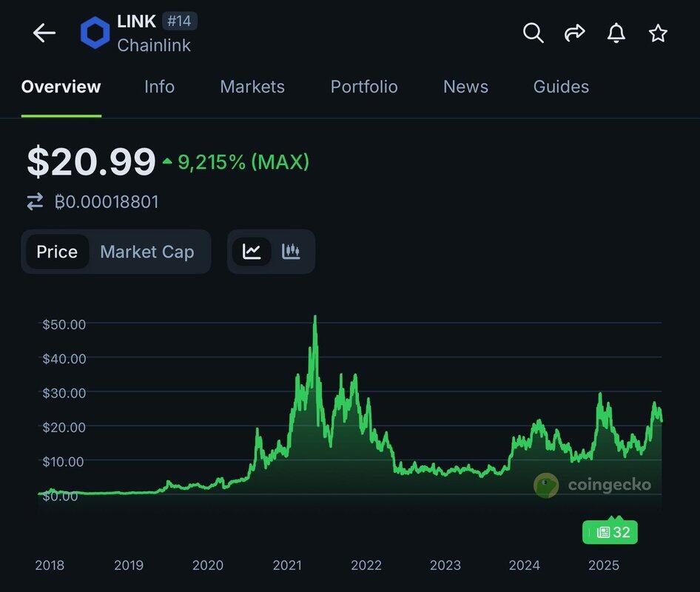Select the Price chart toggle
This screenshot has width=700, height=592.
(57, 252)
